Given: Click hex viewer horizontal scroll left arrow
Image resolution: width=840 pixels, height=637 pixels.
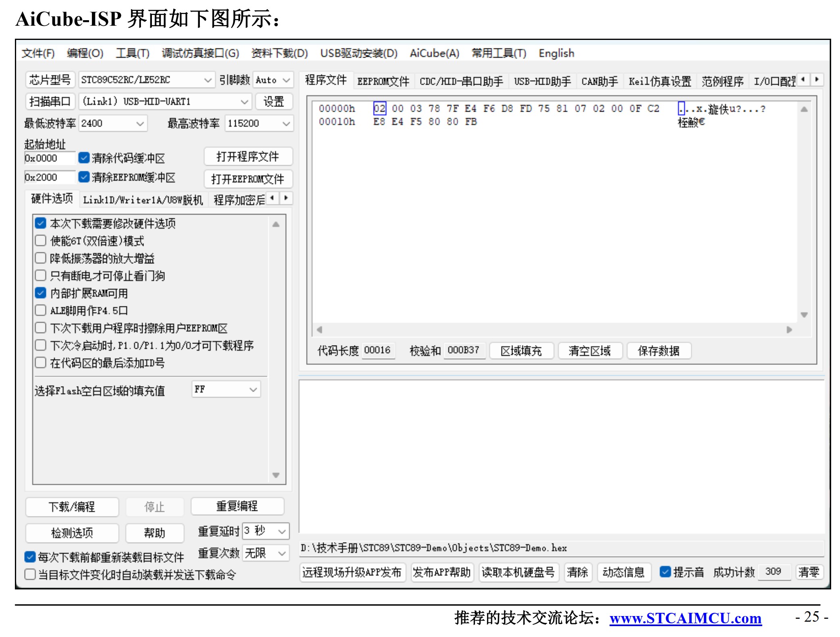Looking at the screenshot, I should [x=319, y=329].
